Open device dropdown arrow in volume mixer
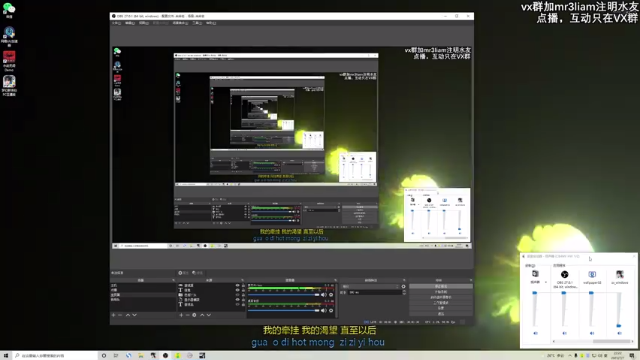The image size is (640, 360). [546, 282]
